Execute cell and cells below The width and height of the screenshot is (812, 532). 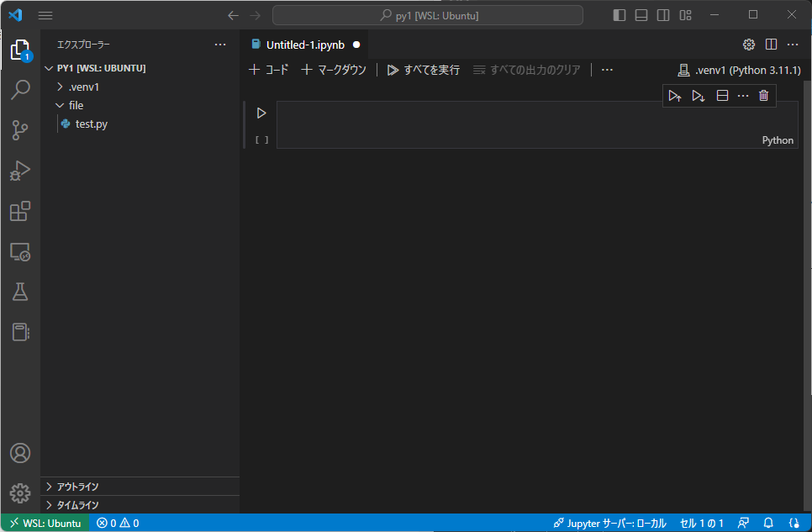click(x=699, y=95)
